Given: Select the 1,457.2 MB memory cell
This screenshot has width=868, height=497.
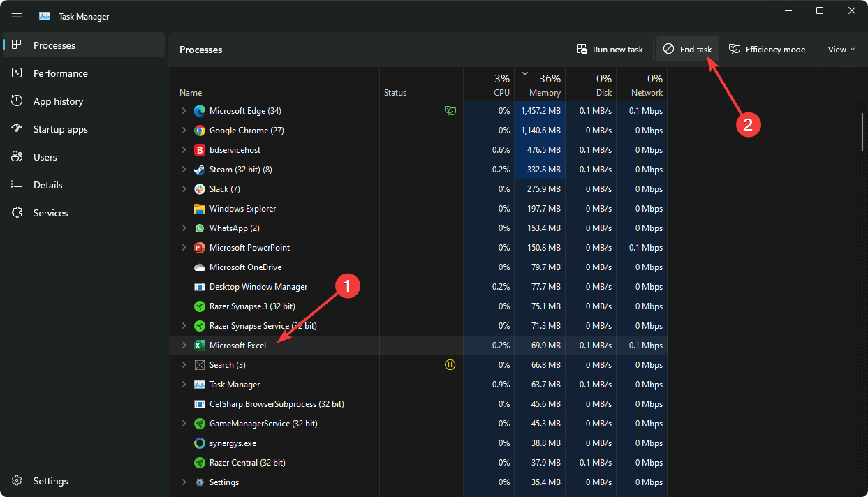Looking at the screenshot, I should (540, 111).
